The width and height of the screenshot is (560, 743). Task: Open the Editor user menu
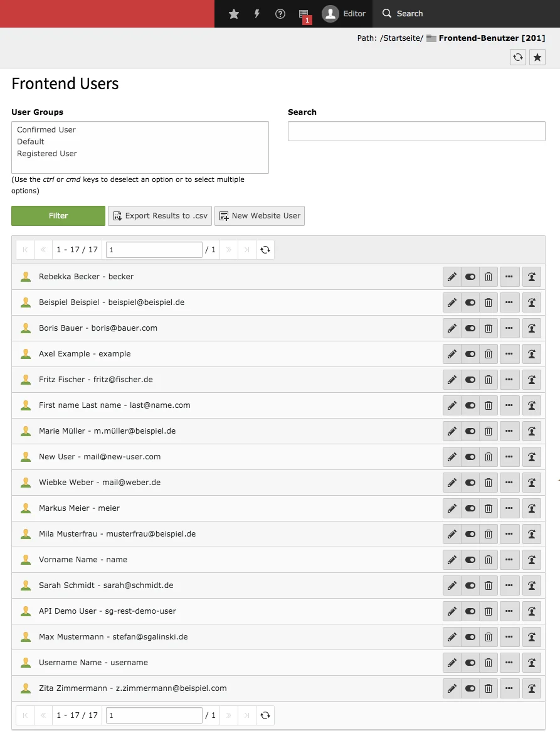click(344, 13)
